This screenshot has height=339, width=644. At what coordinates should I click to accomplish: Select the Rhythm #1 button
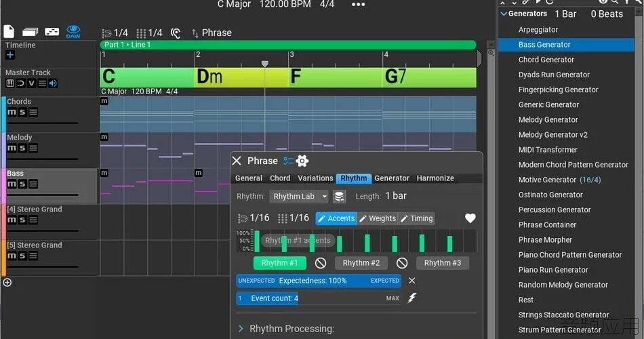pos(280,263)
